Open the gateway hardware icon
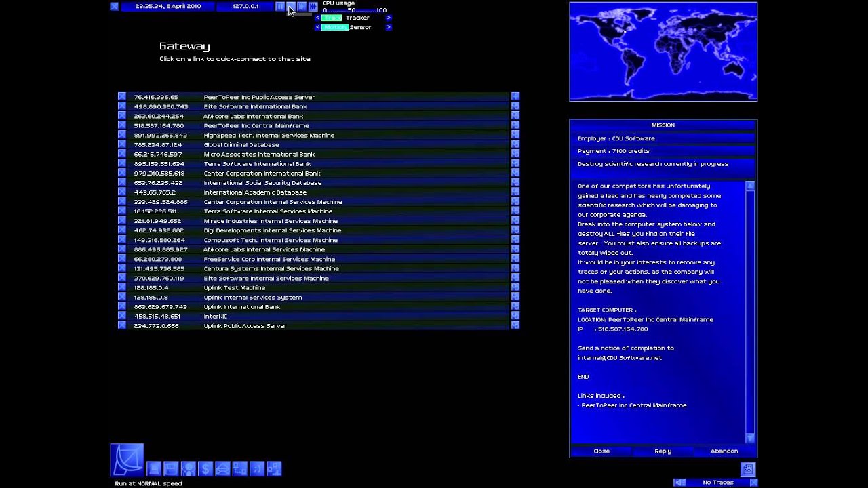 pyautogui.click(x=154, y=468)
